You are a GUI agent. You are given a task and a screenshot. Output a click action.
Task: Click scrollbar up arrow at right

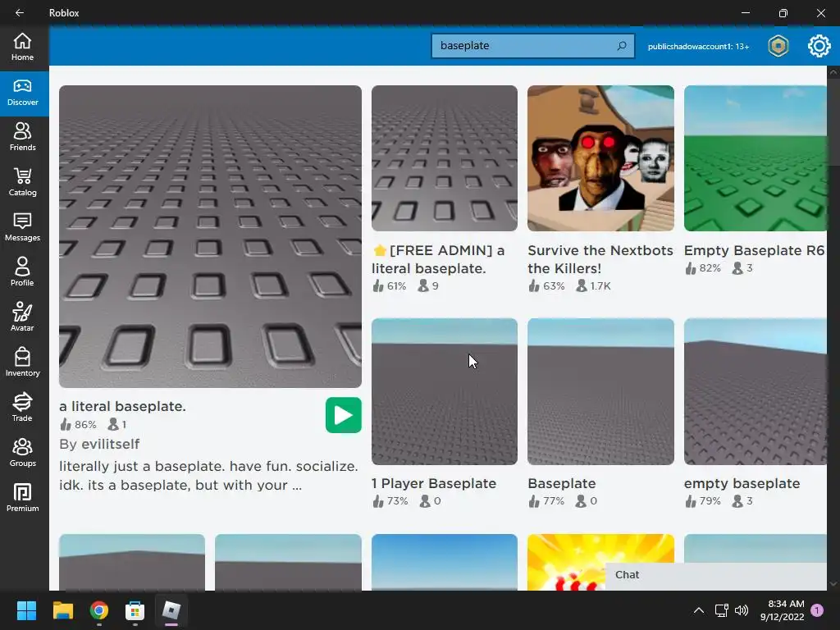click(x=833, y=72)
